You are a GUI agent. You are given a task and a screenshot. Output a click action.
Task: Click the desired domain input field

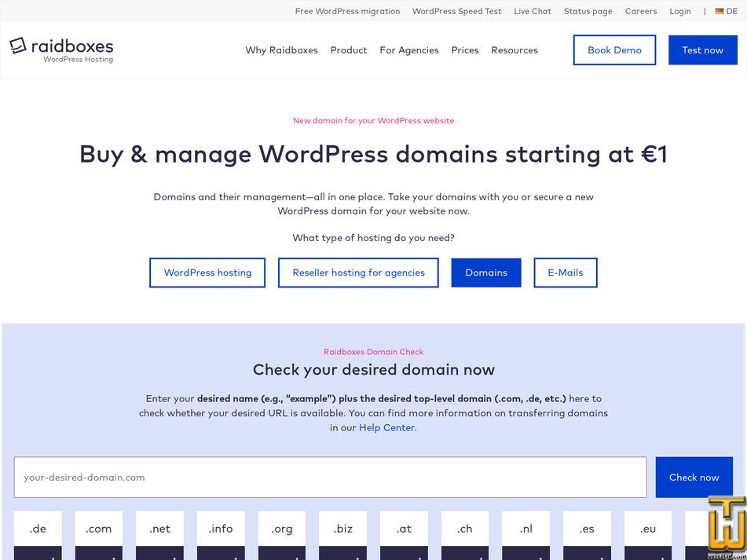coord(330,478)
